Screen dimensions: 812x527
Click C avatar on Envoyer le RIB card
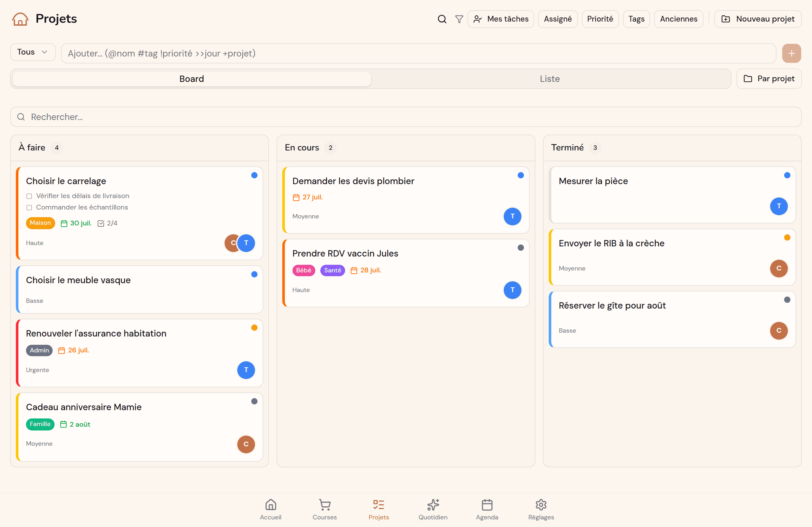pyautogui.click(x=779, y=268)
